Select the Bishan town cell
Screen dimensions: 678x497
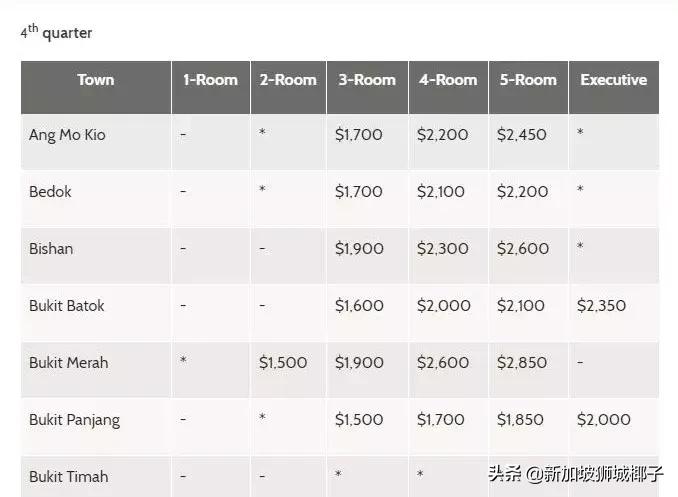(x=51, y=249)
